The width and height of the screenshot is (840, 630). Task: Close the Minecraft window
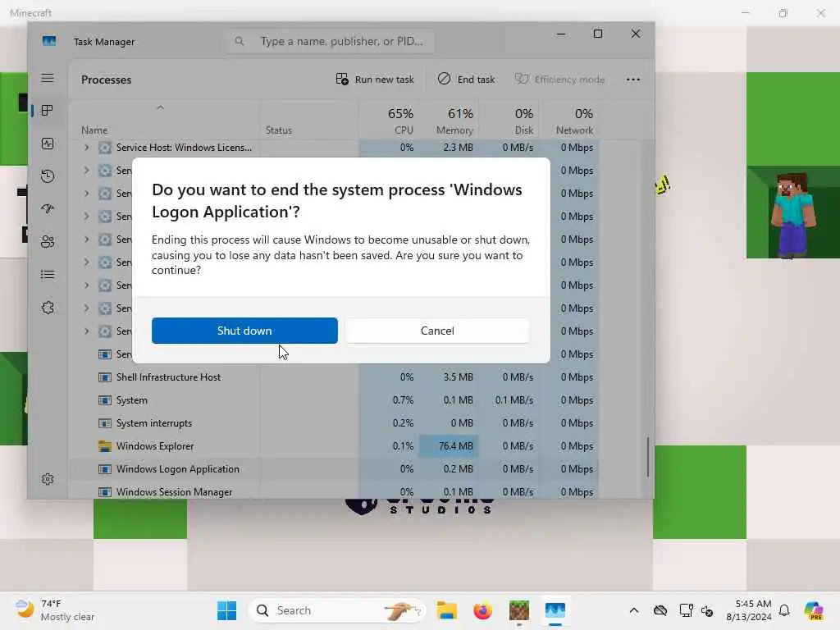[820, 13]
